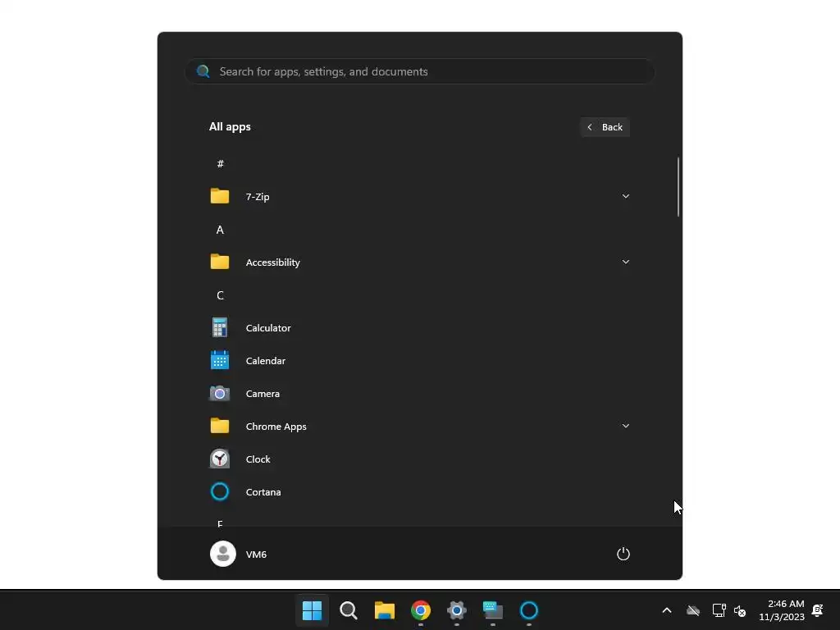Click the Accessibility folder name
Image resolution: width=840 pixels, height=630 pixels.
pos(272,262)
